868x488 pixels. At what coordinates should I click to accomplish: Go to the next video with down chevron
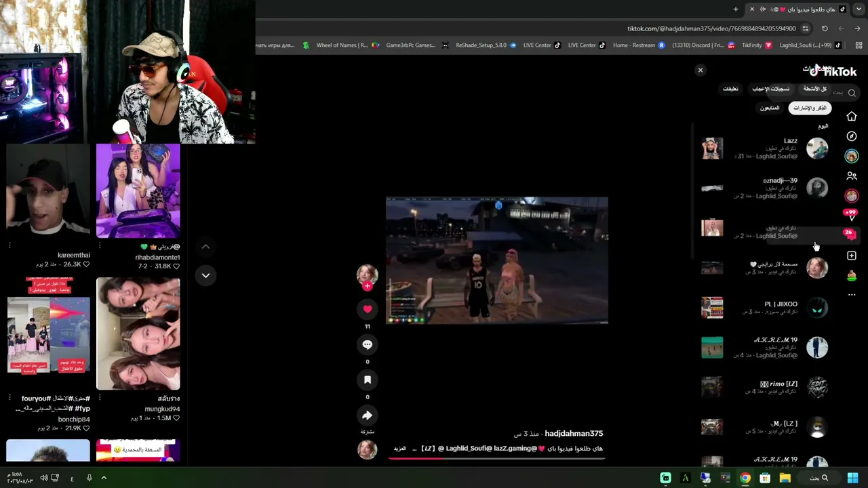205,275
